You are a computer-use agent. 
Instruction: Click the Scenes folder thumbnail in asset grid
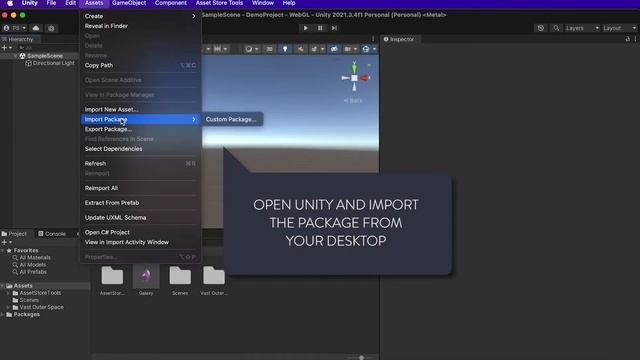point(180,276)
